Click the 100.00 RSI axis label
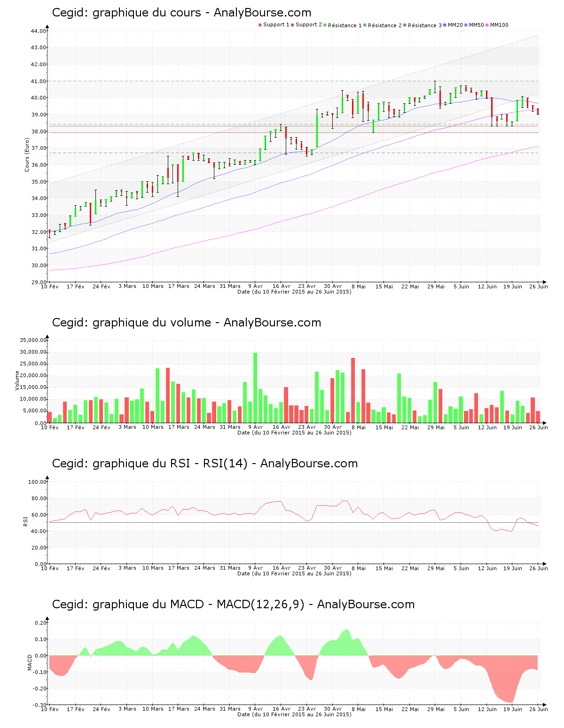 37,482
